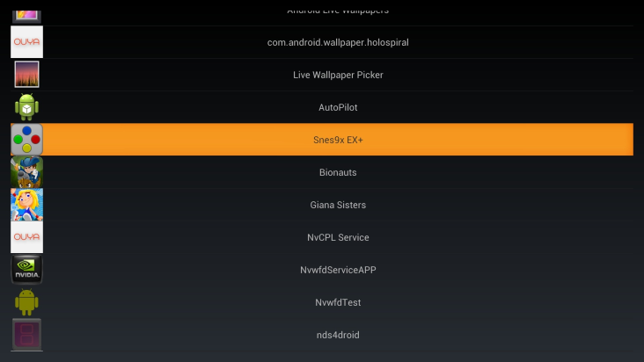Click the OUYA icon beside NvCPL Service
Image resolution: width=644 pixels, height=362 pixels.
[26, 237]
